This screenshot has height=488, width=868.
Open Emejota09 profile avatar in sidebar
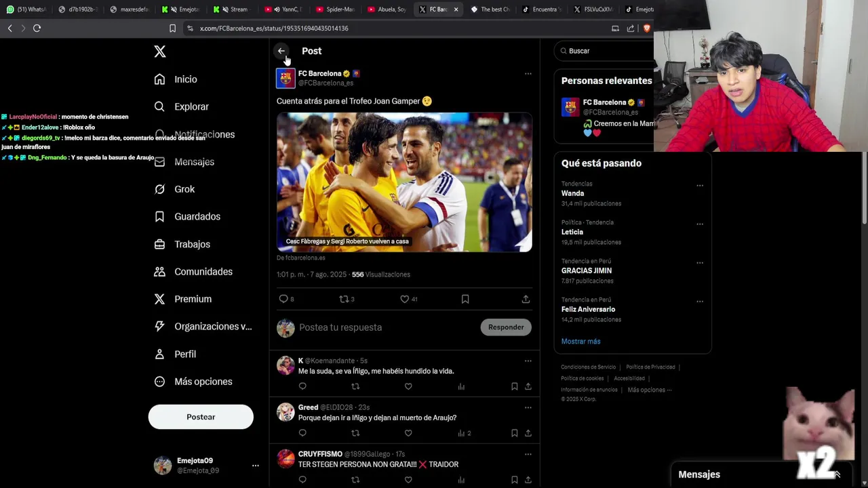(x=163, y=466)
